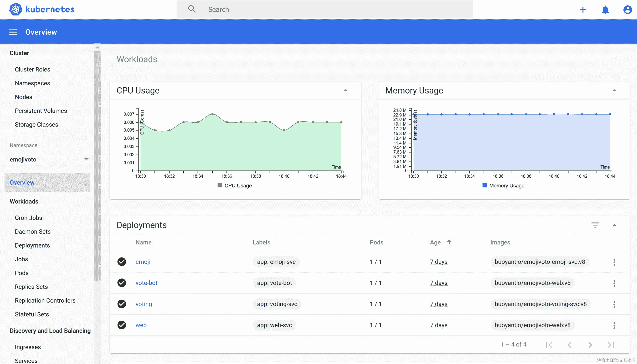637x364 pixels.
Task: Open the vote-bot deployment link
Action: 146,283
